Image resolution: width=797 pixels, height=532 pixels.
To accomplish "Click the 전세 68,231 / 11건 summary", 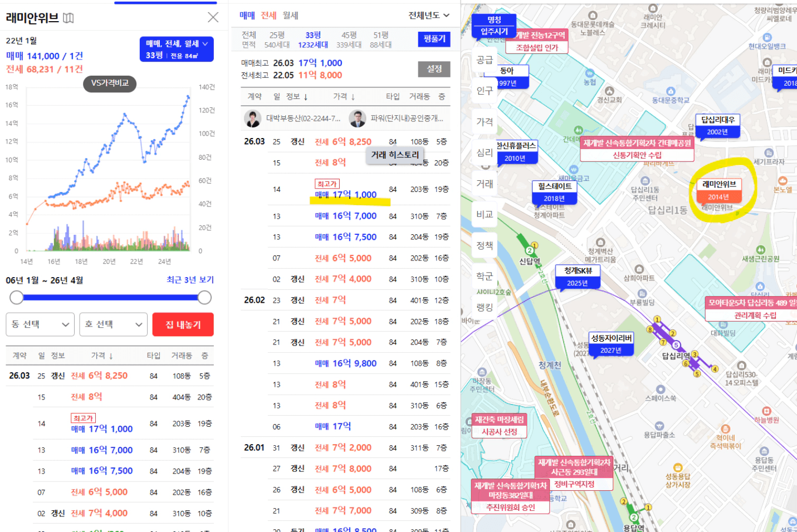I will click(x=45, y=69).
